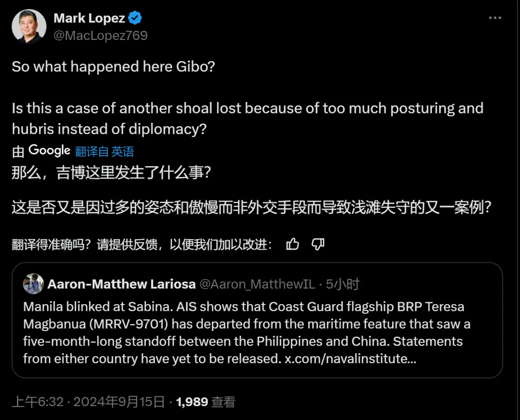This screenshot has width=520, height=420.
Task: Click the post's date and time stamp
Action: click(88, 402)
